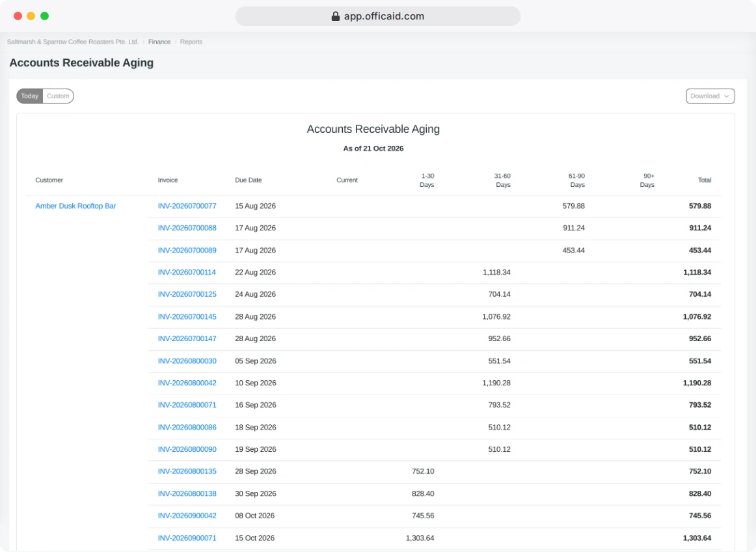
Task: Click the lock icon in the address bar
Action: [x=336, y=16]
